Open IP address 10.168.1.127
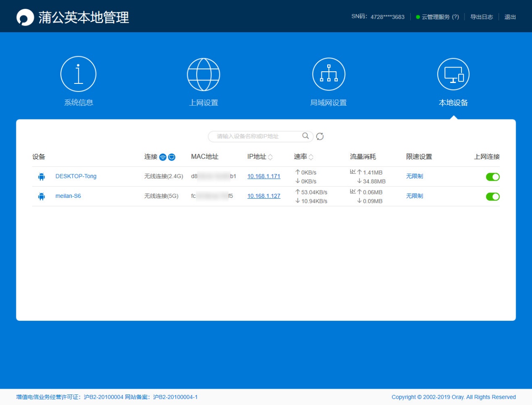The image size is (532, 405). [x=263, y=196]
